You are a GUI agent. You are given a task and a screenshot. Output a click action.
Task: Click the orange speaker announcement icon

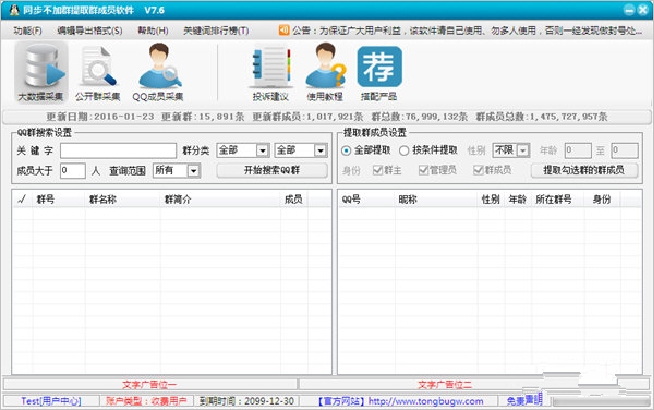(284, 30)
